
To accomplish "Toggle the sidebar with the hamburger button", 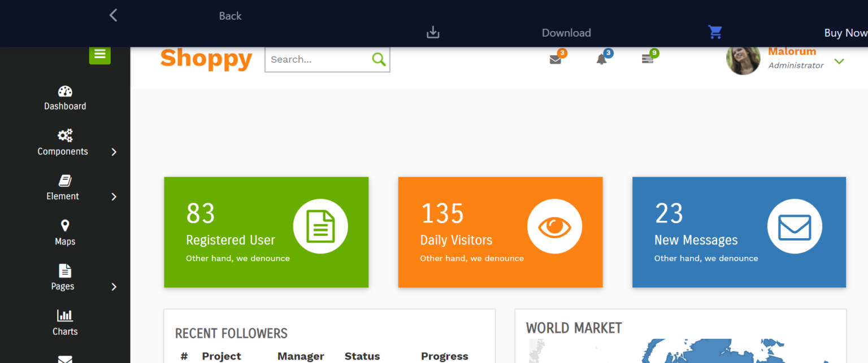I will (x=99, y=55).
